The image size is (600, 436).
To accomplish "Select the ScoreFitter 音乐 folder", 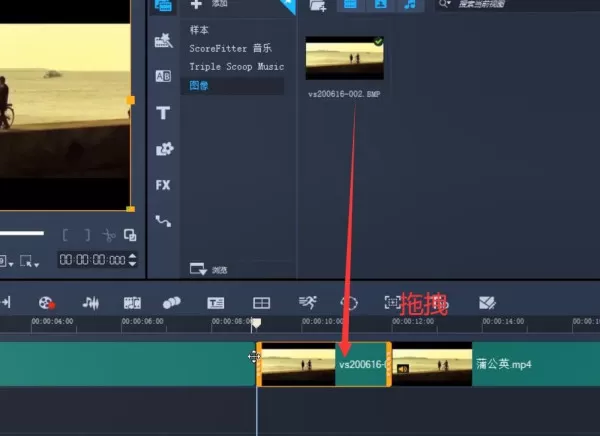I will coord(230,48).
